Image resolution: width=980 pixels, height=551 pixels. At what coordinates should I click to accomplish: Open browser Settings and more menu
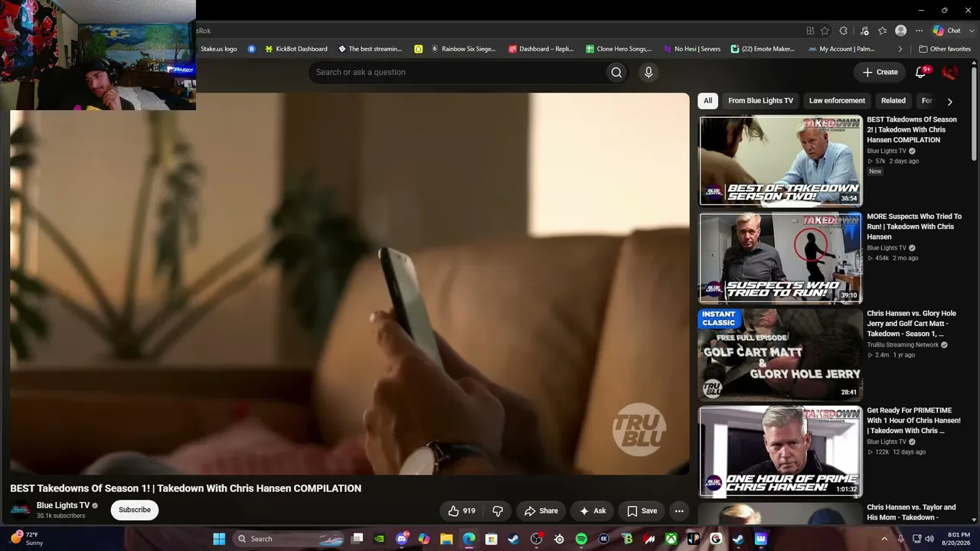[x=919, y=31]
